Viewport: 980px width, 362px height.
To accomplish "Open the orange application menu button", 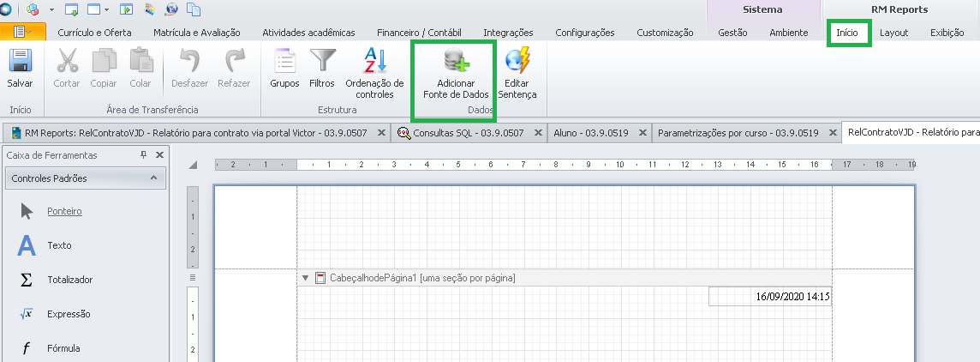I will 23,32.
